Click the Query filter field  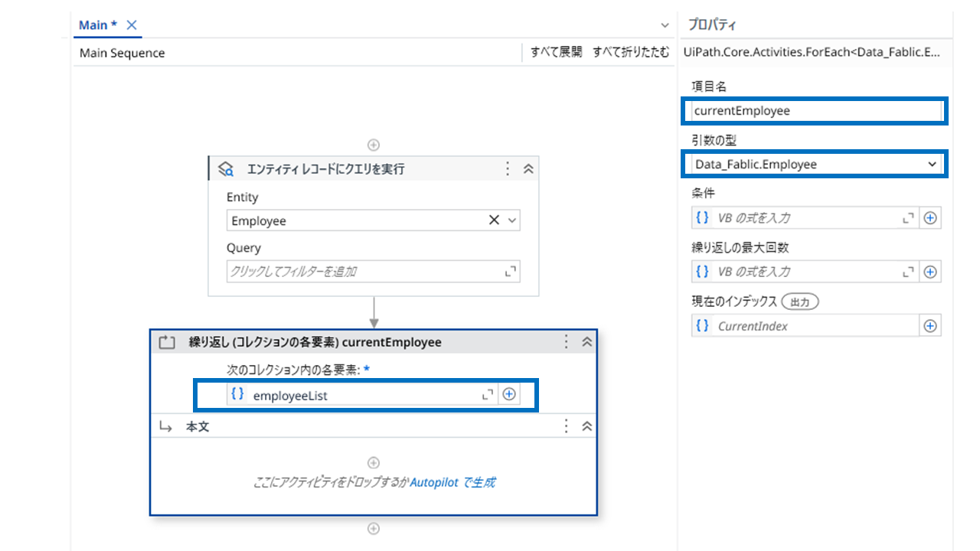pos(364,272)
